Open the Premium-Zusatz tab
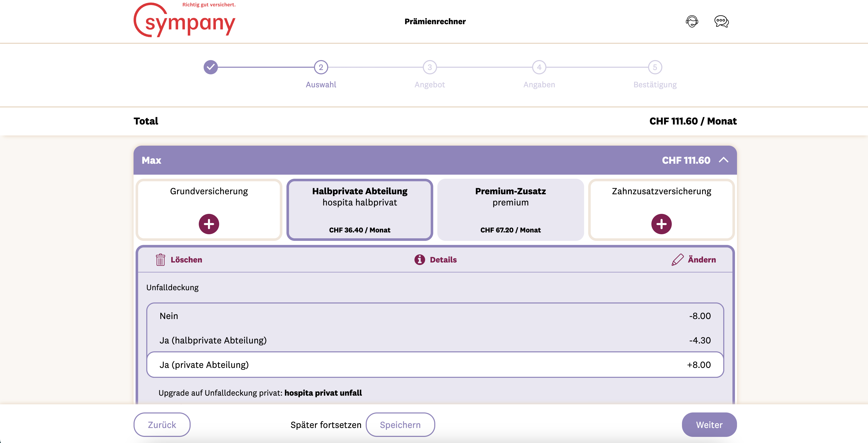This screenshot has height=443, width=868. click(x=510, y=209)
